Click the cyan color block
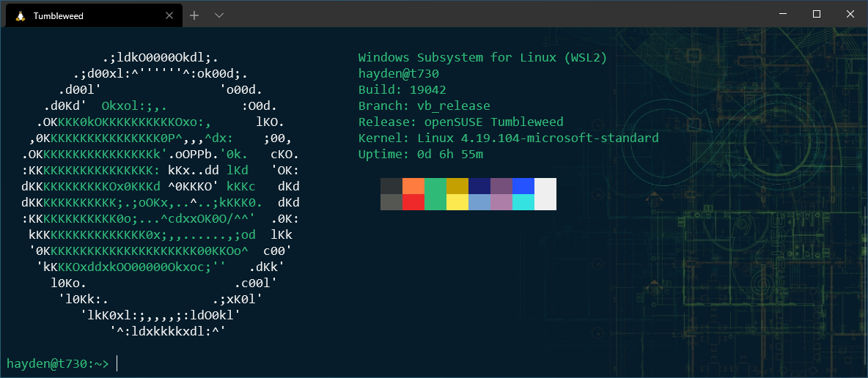This screenshot has width=868, height=378. [x=523, y=202]
